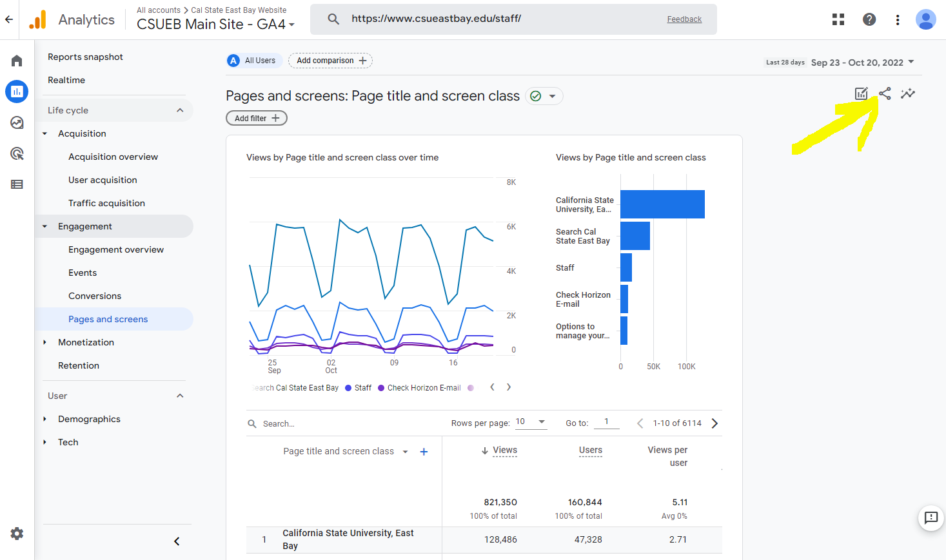
Task: Click the Google Analytics logo
Action: coord(38,19)
